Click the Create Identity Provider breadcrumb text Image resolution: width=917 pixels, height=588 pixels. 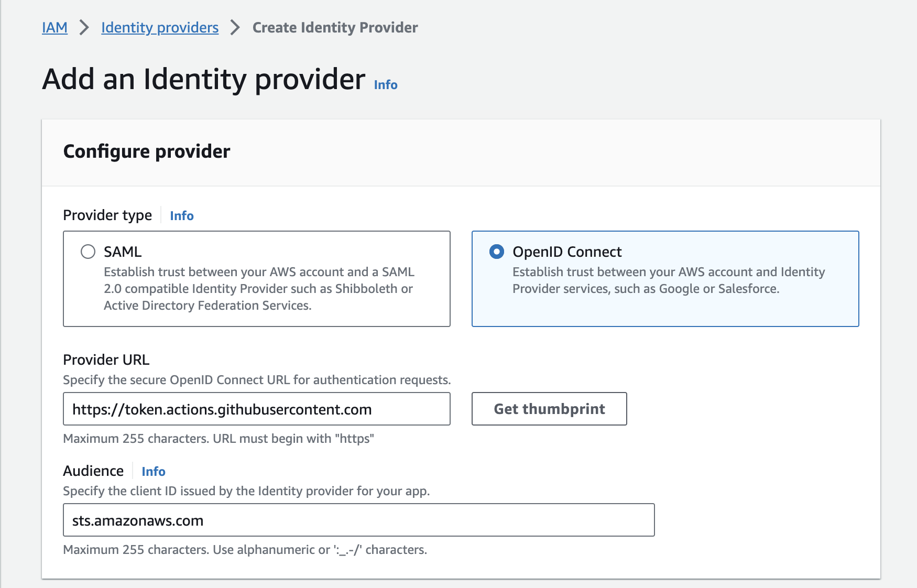pyautogui.click(x=335, y=27)
